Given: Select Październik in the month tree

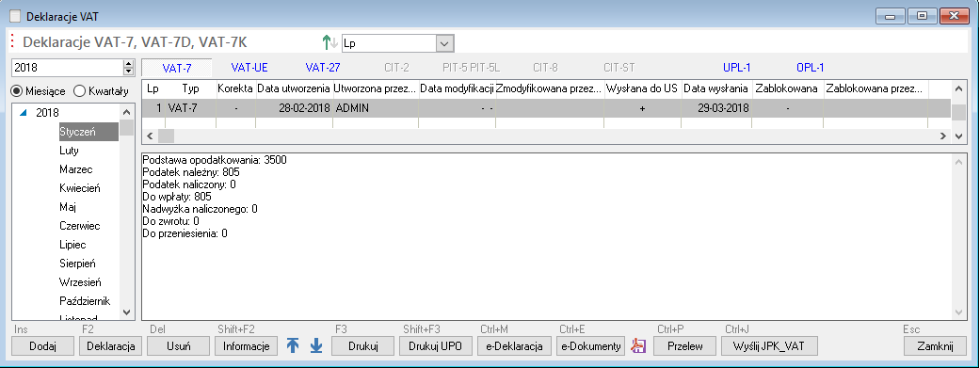Looking at the screenshot, I should pyautogui.click(x=85, y=301).
